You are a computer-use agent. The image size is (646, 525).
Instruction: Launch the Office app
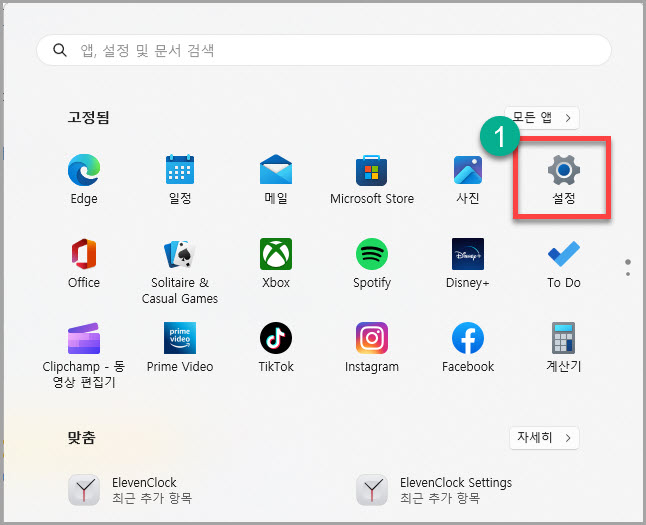coord(84,263)
